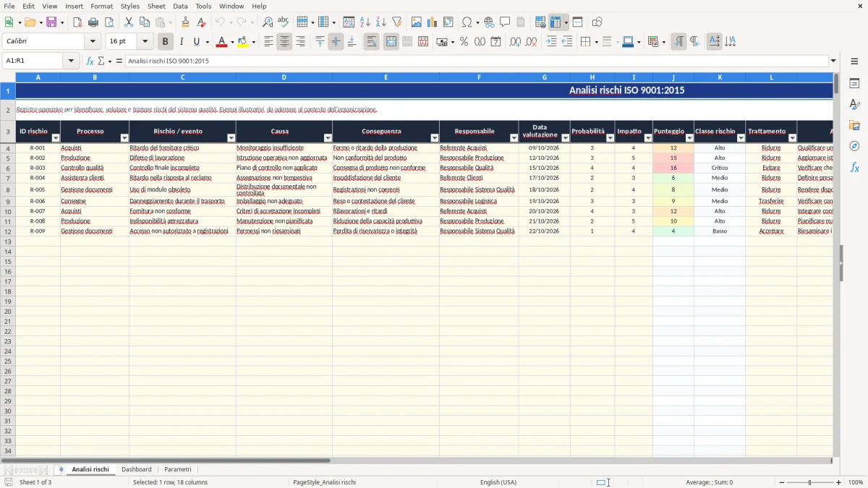Click the zoom slider handle
Image resolution: width=868 pixels, height=488 pixels.
coord(810,482)
